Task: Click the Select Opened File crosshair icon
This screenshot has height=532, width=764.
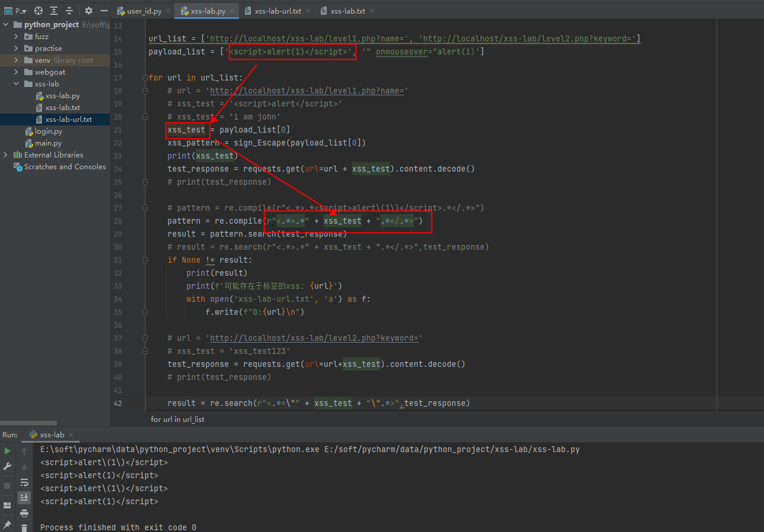Action: 38,11
